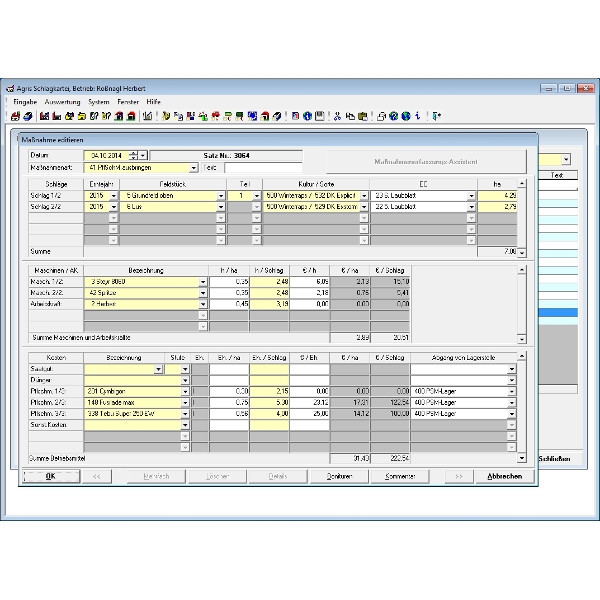Open Lagerstelle dropdown for Pflschm. 2/3
Image resolution: width=600 pixels, height=600 pixels.
pos(512,403)
